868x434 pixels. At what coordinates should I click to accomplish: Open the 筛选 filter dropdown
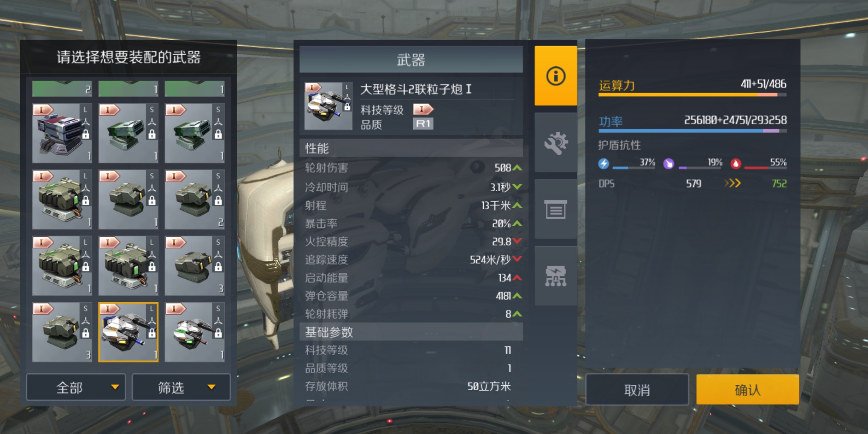coord(181,387)
